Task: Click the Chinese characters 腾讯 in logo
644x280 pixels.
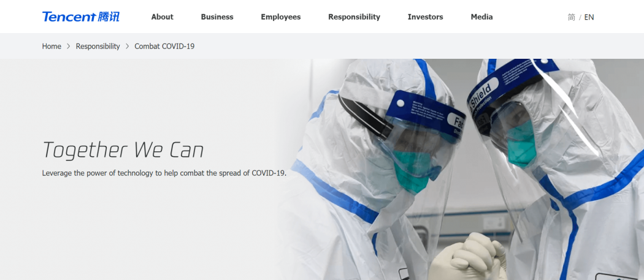Action: click(109, 17)
